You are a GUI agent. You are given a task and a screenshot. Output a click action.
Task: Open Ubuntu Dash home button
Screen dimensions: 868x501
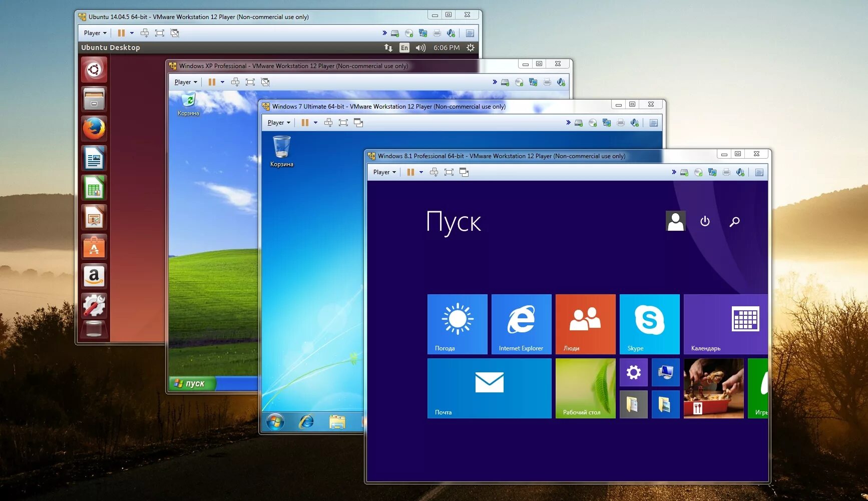click(94, 70)
